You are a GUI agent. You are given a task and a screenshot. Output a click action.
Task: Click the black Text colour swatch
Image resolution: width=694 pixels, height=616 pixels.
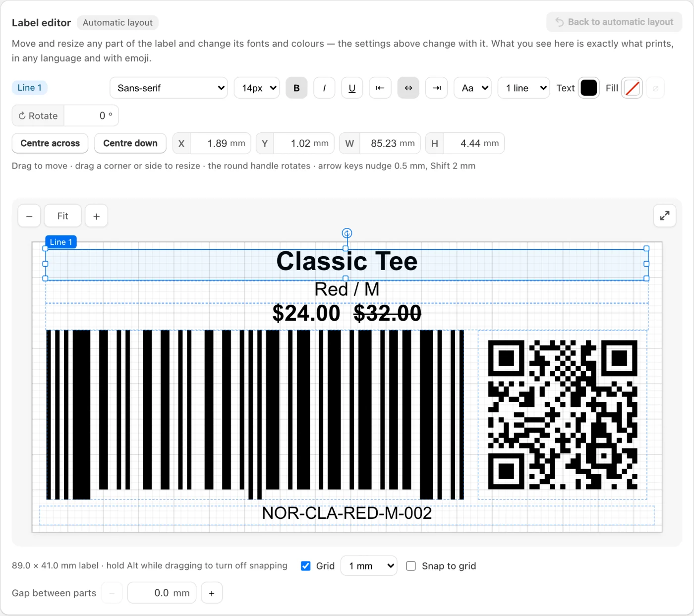pyautogui.click(x=589, y=88)
